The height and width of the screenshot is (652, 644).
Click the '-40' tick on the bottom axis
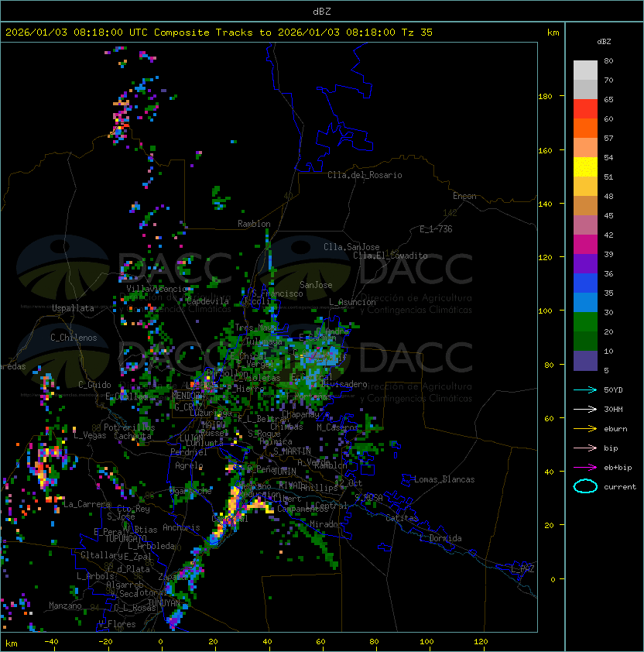click(x=51, y=642)
